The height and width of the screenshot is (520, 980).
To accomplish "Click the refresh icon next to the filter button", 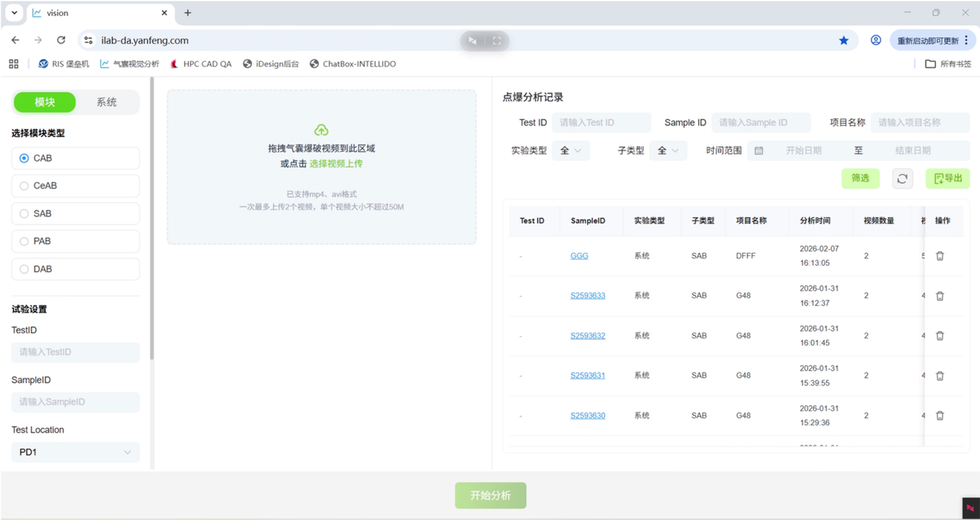I will pyautogui.click(x=902, y=178).
